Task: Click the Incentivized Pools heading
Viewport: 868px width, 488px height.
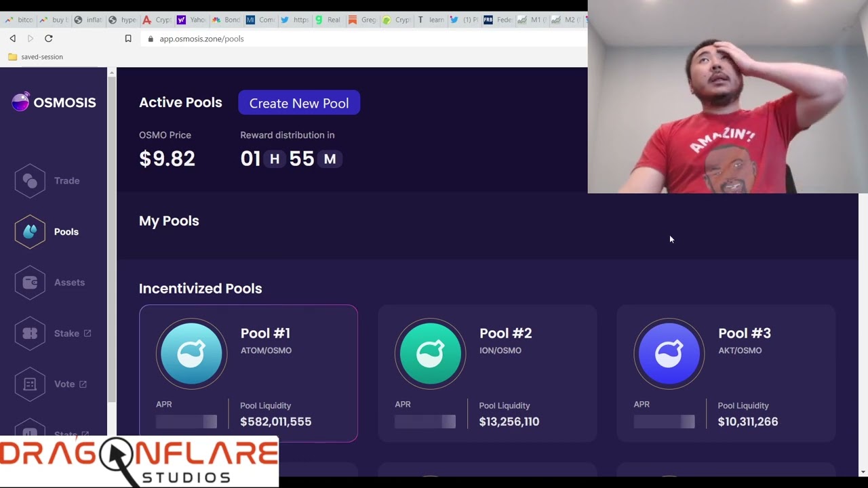Action: (x=200, y=289)
